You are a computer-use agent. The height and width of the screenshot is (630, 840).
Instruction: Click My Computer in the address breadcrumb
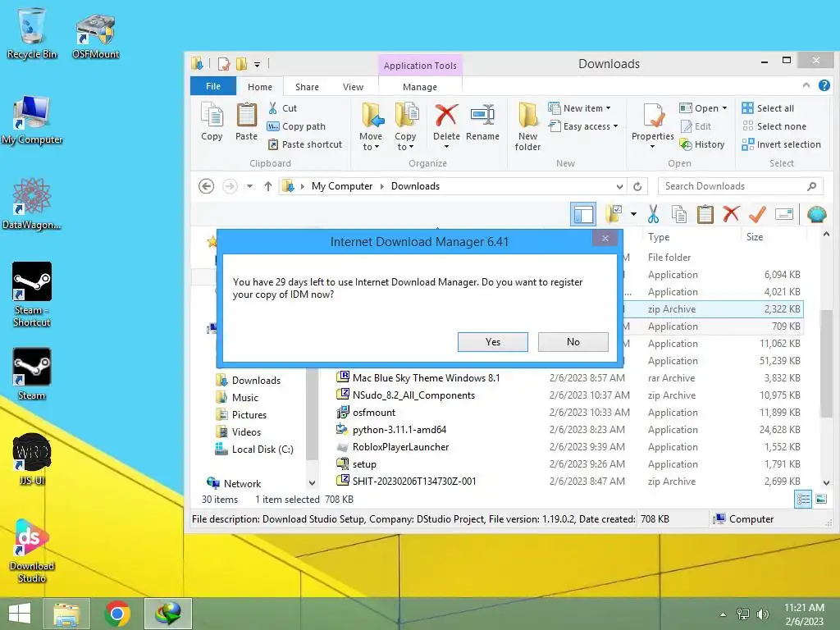(x=342, y=186)
